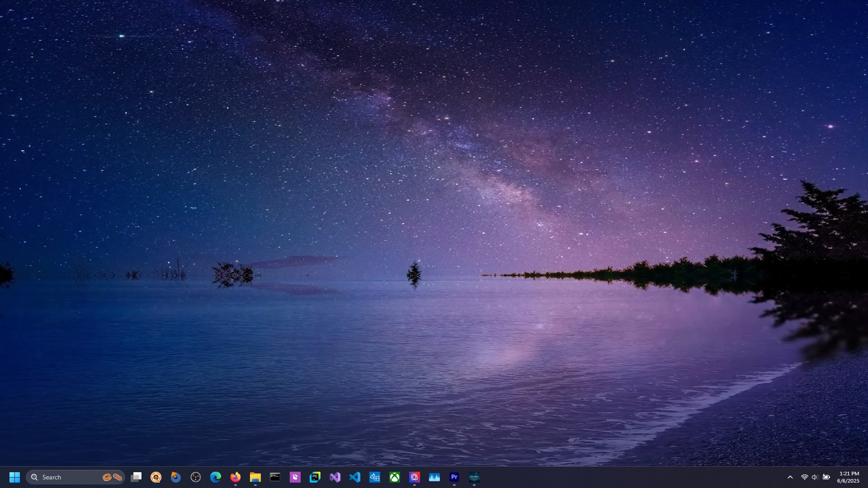Open the Wi-Fi network flyout
Screen dimensions: 868x488
[x=804, y=477]
